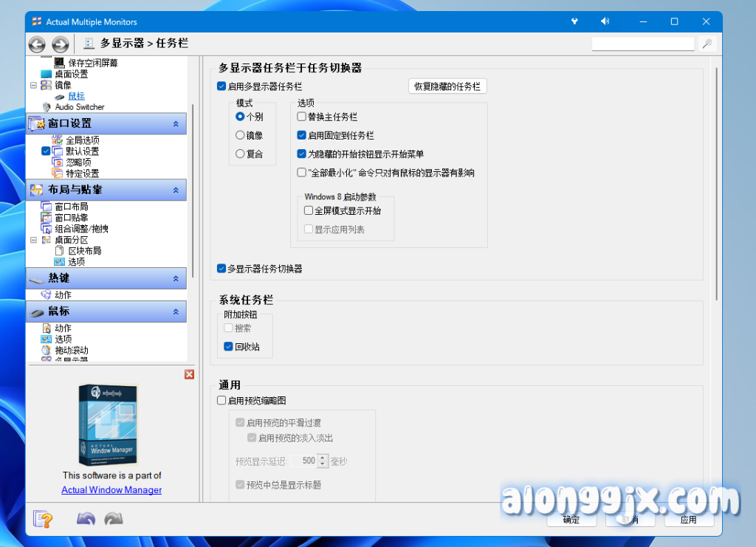The width and height of the screenshot is (756, 547).
Task: Collapse the 桌面分区 tree node
Action: [33, 240]
